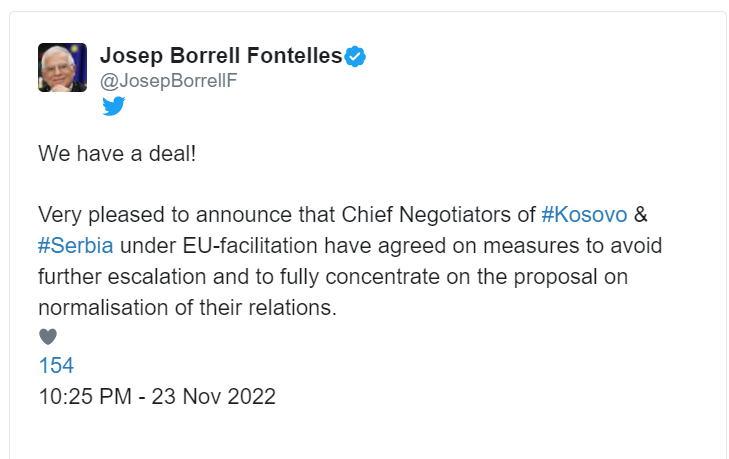Like the tweet with heart icon

tap(48, 336)
